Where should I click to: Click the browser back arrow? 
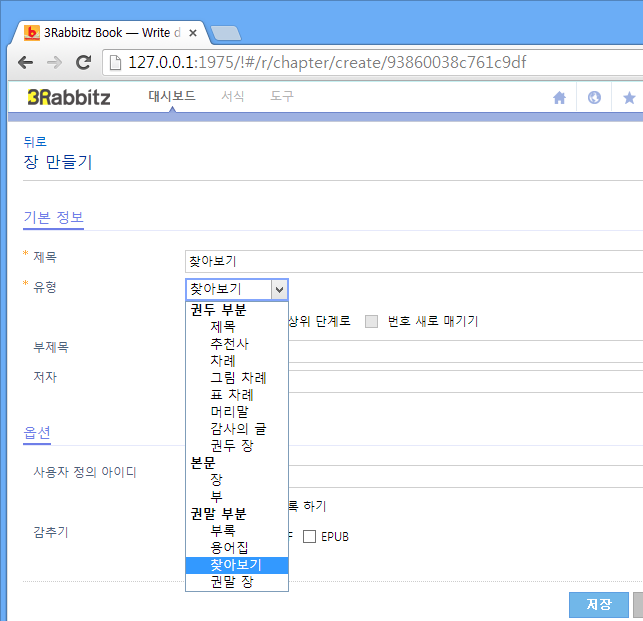(26, 62)
